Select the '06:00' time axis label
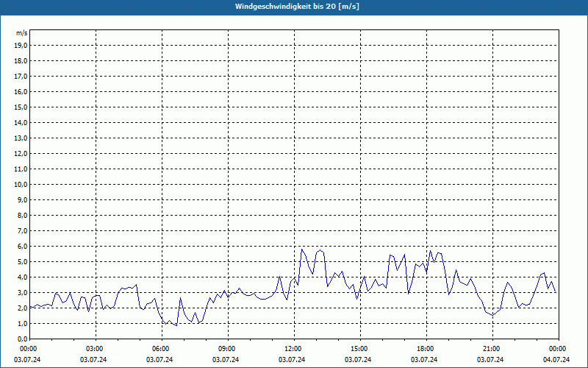Viewport: 588px width, 368px height. point(159,349)
